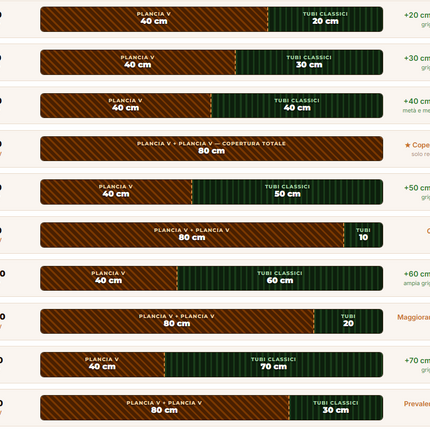Image resolution: width=430 pixels, height=430 pixels.
Task: Select Plancia V segment beside Tubi Classici 20 cm
Action: (154, 19)
